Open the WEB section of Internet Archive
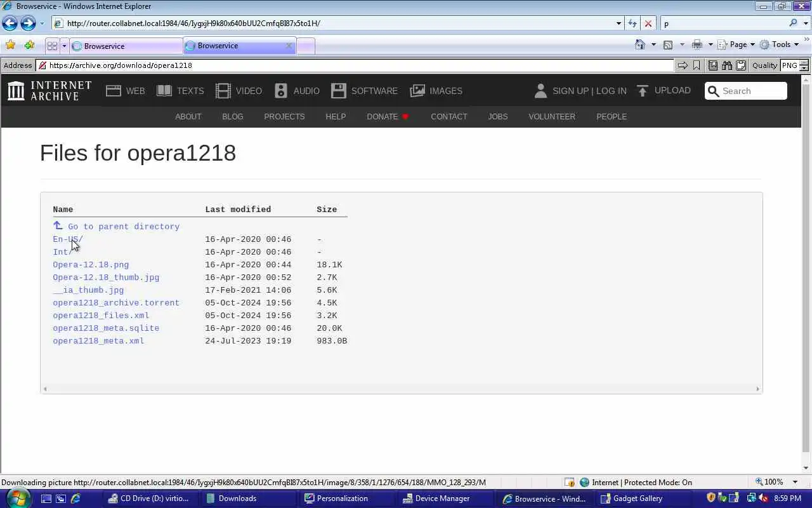 tap(126, 91)
